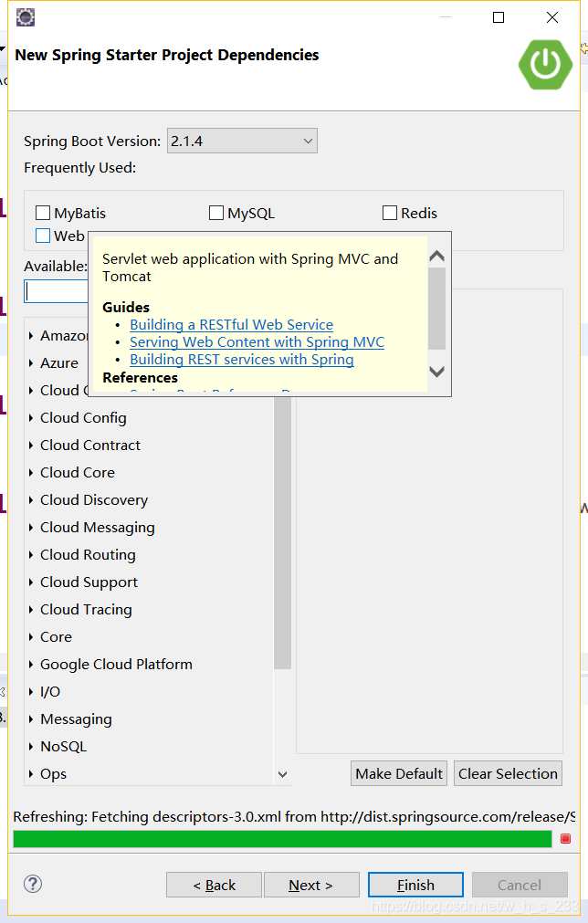Select the Google Cloud Platform label
The image size is (588, 923).
click(116, 665)
